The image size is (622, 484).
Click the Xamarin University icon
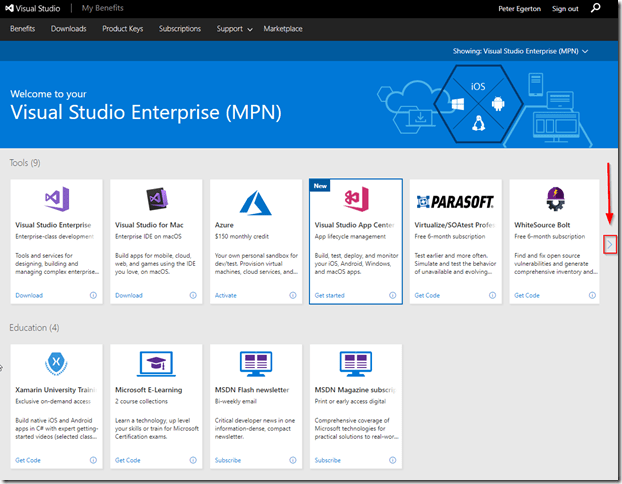tap(56, 363)
